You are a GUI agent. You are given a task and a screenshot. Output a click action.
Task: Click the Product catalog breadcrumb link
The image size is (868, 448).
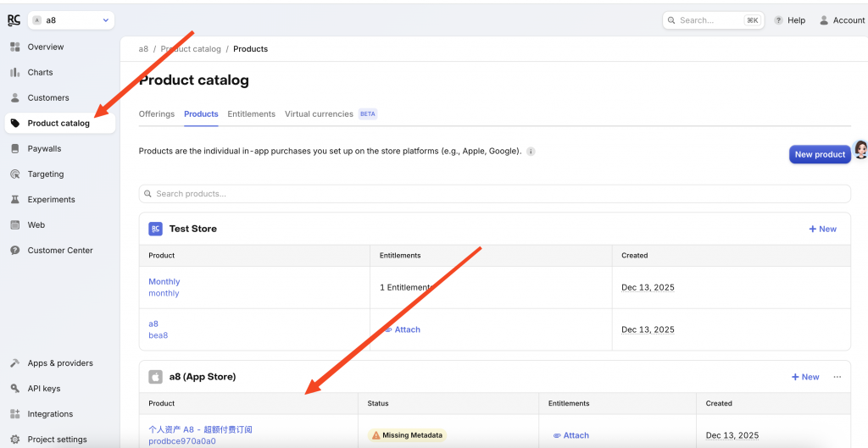[x=190, y=49]
